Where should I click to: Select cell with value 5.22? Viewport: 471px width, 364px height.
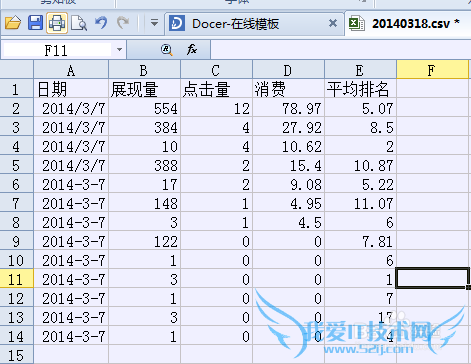[360, 184]
